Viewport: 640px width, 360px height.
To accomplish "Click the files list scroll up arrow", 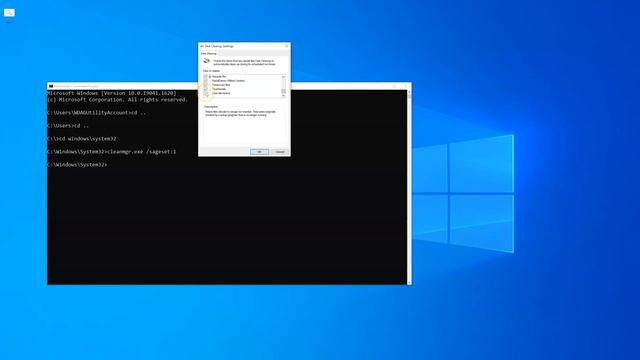I will pyautogui.click(x=283, y=77).
